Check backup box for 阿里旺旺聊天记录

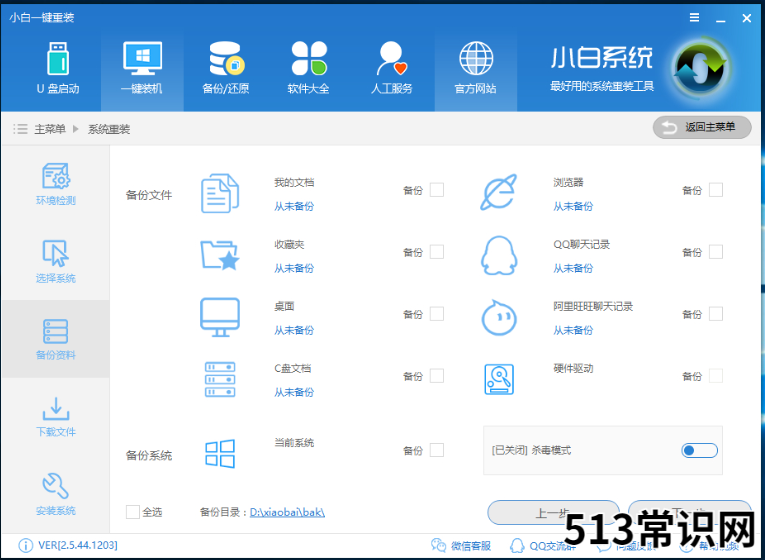[x=716, y=314]
